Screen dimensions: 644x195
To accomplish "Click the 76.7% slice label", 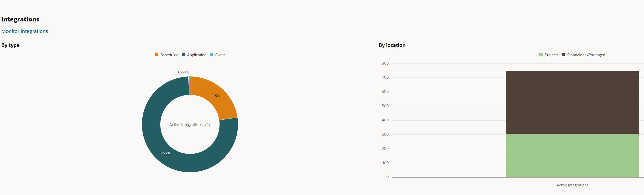I will point(165,153).
